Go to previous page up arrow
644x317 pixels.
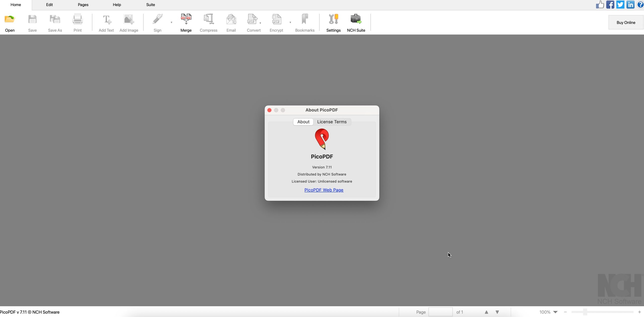click(486, 312)
